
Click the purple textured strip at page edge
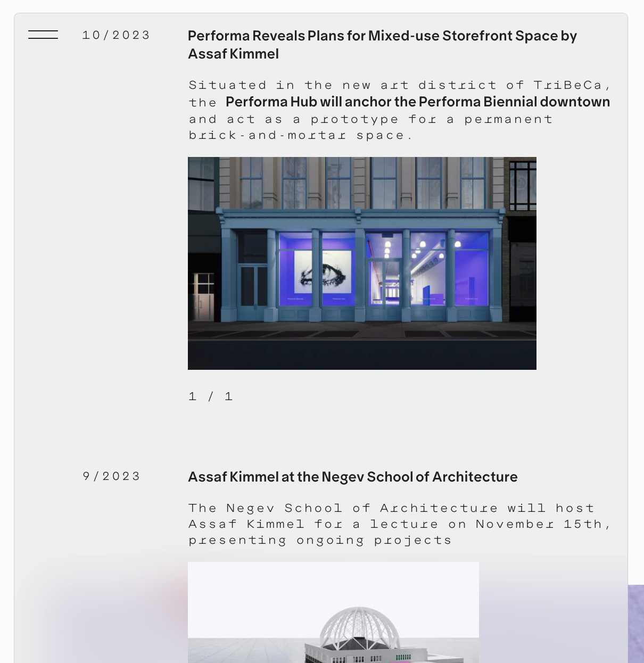[636, 624]
